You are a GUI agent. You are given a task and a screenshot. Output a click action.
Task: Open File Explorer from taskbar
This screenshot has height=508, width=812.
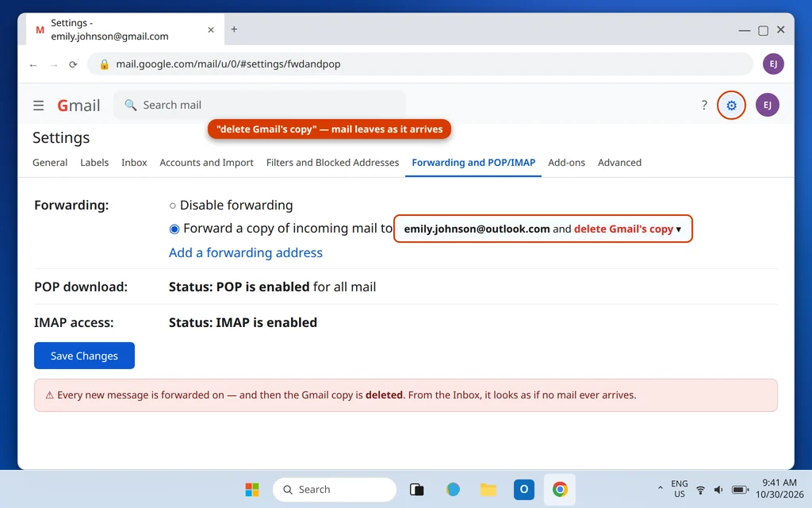[x=488, y=489]
